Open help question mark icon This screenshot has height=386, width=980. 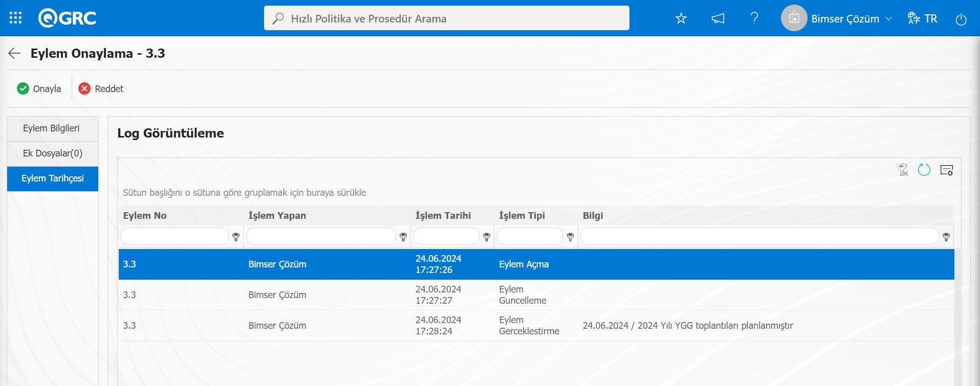(754, 18)
